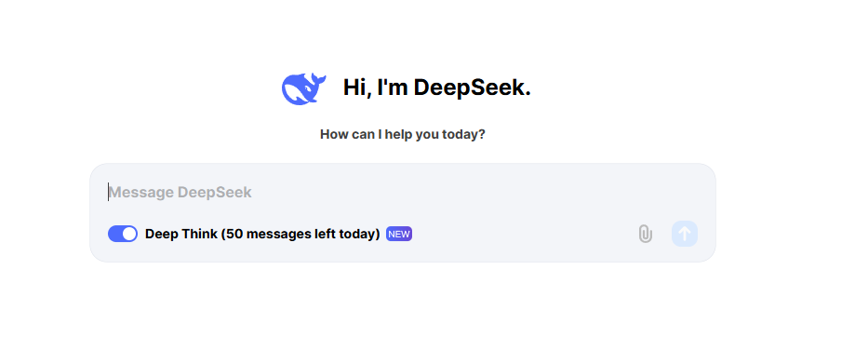Click the purple NEW badge
Viewport: 868px width, 364px height.
pyautogui.click(x=399, y=234)
